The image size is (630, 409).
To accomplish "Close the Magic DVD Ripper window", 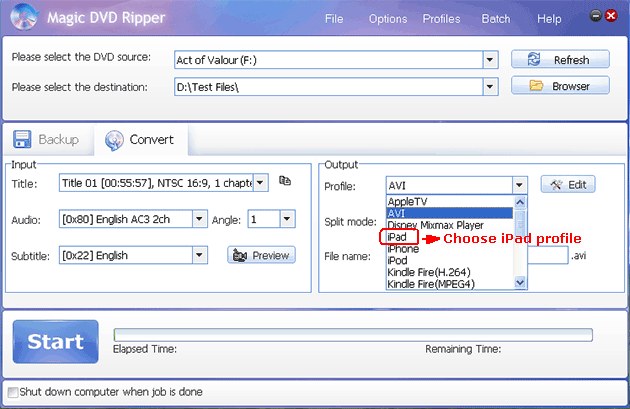I will (611, 16).
